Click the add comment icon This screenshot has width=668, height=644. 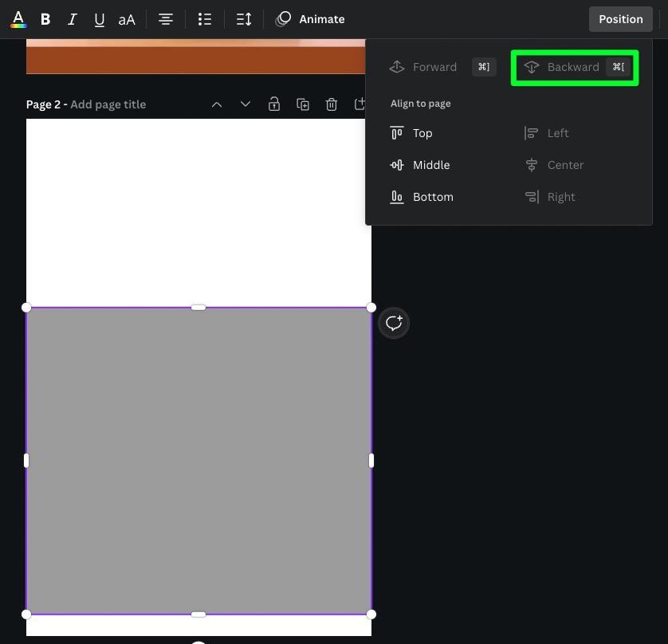pyautogui.click(x=394, y=323)
